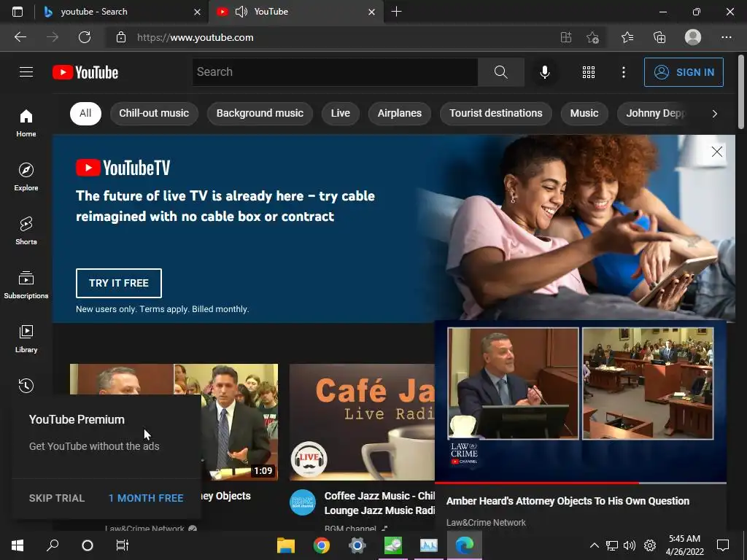
Task: Open Café Jazz Live Radio thumbnail
Action: coord(362,422)
